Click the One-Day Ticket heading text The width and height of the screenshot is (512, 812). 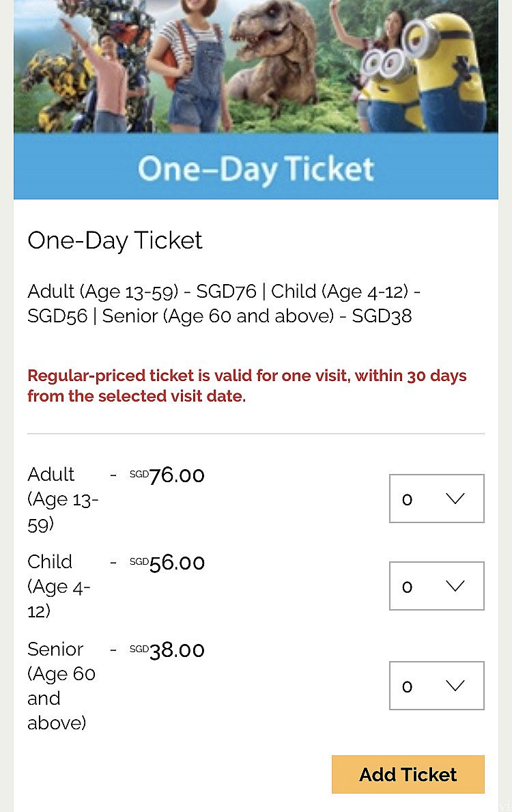coord(115,241)
